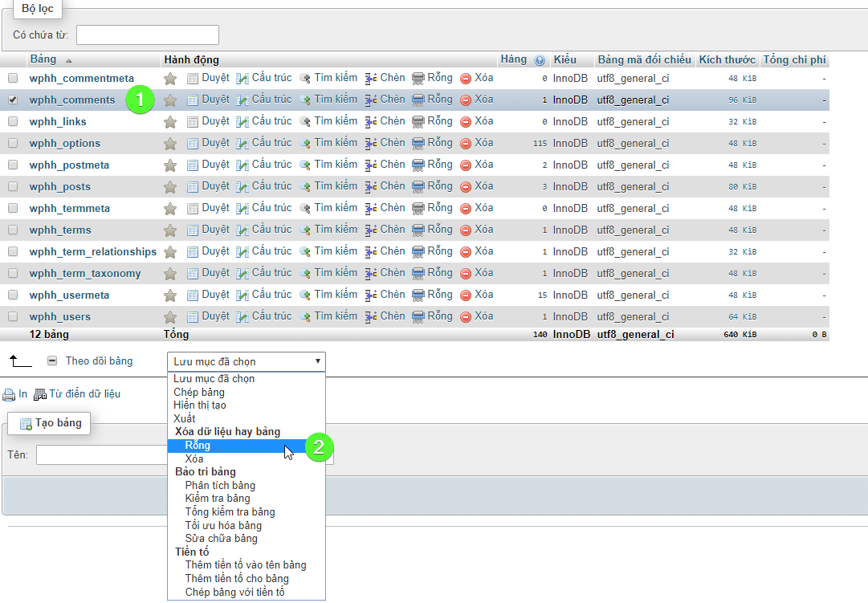Click Tìm kiếm icon for wphh_terms
This screenshot has height=603, width=868.
[305, 230]
